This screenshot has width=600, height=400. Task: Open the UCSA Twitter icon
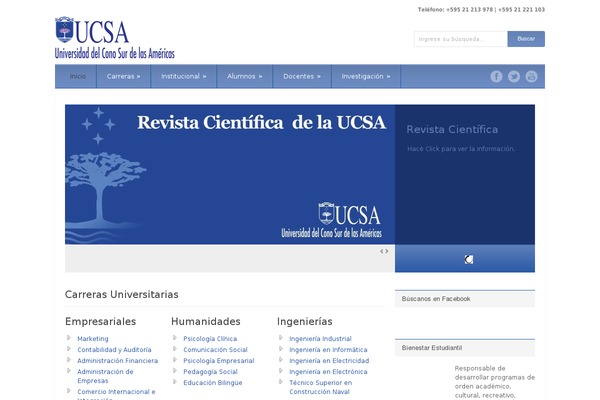(x=514, y=77)
